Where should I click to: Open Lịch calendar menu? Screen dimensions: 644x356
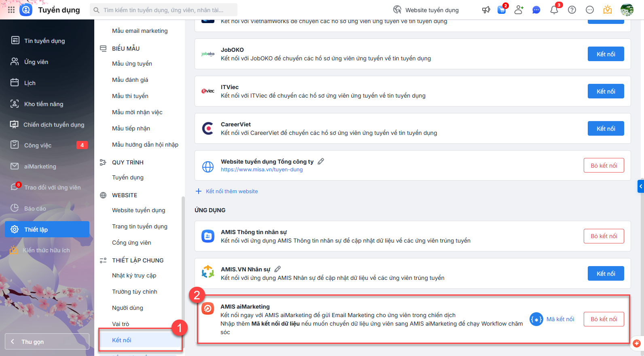tap(47, 83)
